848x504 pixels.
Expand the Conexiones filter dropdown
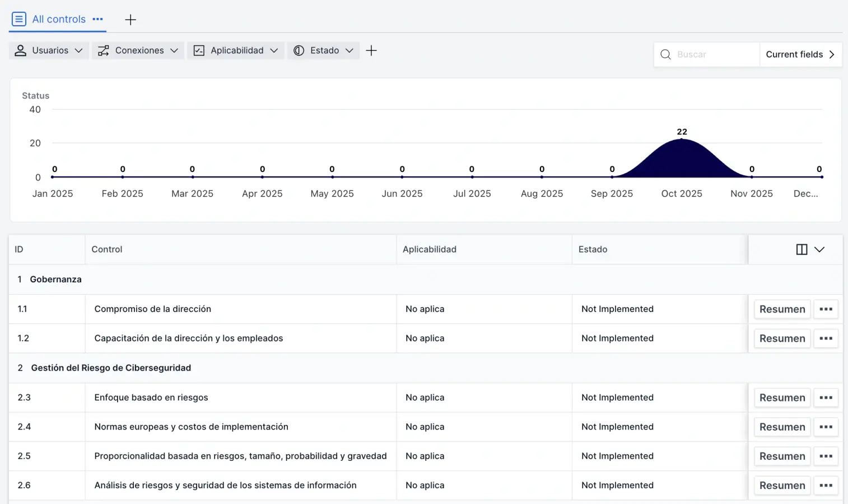tap(138, 50)
